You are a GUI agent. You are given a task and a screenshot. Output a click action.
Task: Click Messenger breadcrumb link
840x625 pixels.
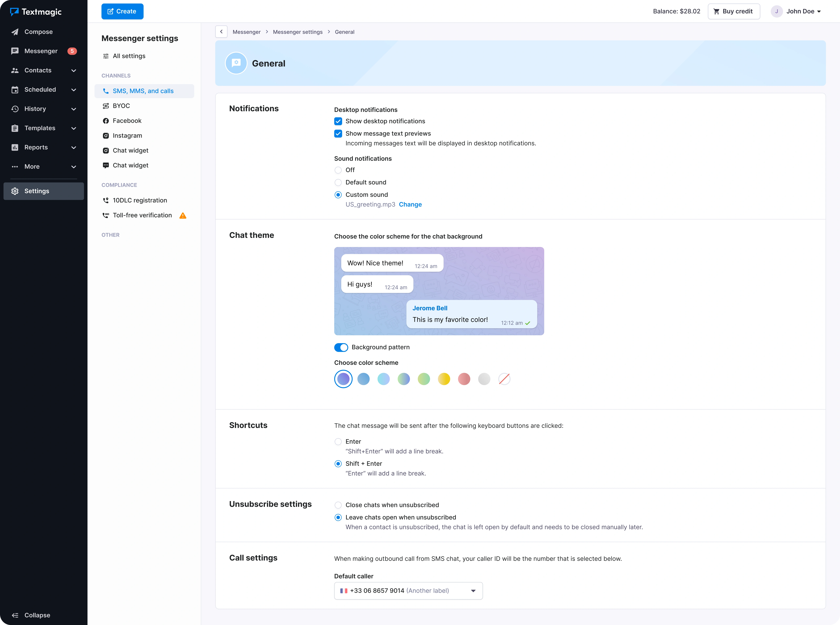[247, 32]
